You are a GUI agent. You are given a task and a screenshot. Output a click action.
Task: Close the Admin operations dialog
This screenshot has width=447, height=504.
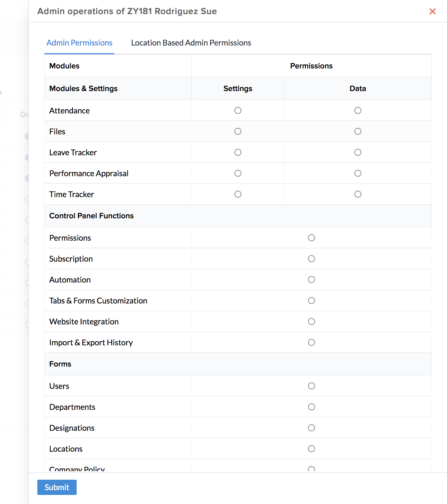pyautogui.click(x=432, y=11)
